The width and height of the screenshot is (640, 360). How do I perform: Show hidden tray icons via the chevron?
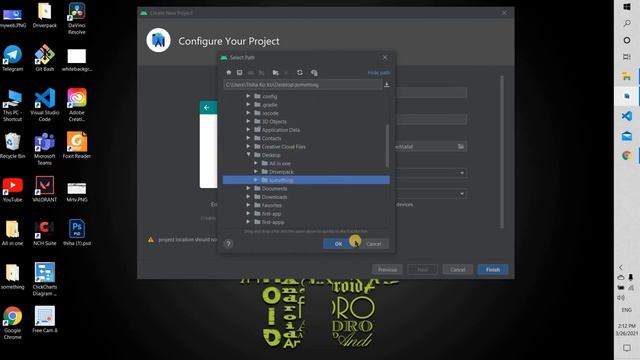[x=621, y=267]
